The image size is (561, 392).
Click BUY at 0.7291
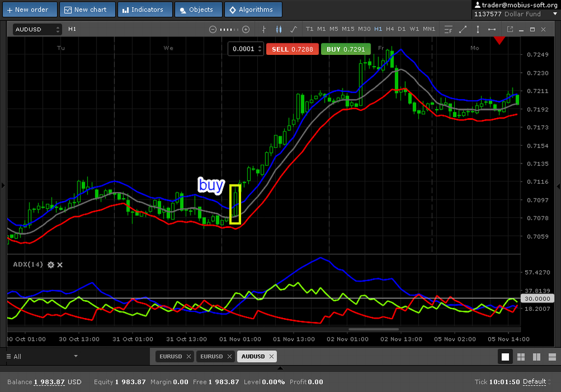pos(346,49)
